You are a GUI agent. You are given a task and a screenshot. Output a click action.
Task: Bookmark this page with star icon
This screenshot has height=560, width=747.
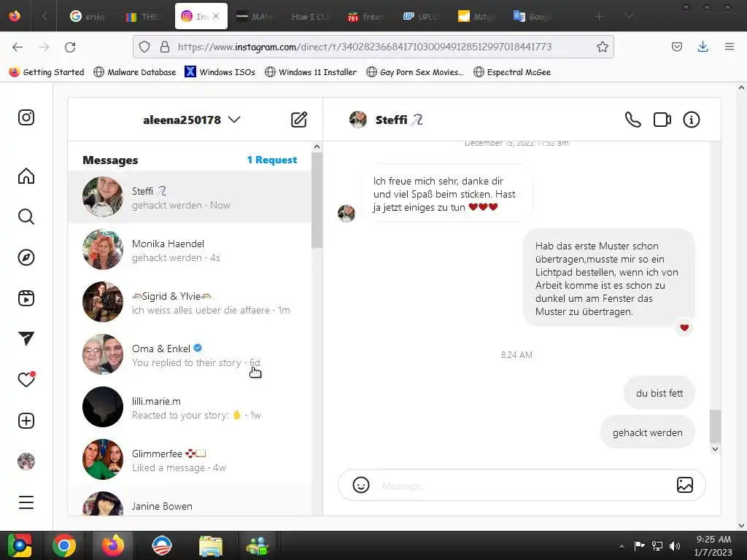pos(602,47)
